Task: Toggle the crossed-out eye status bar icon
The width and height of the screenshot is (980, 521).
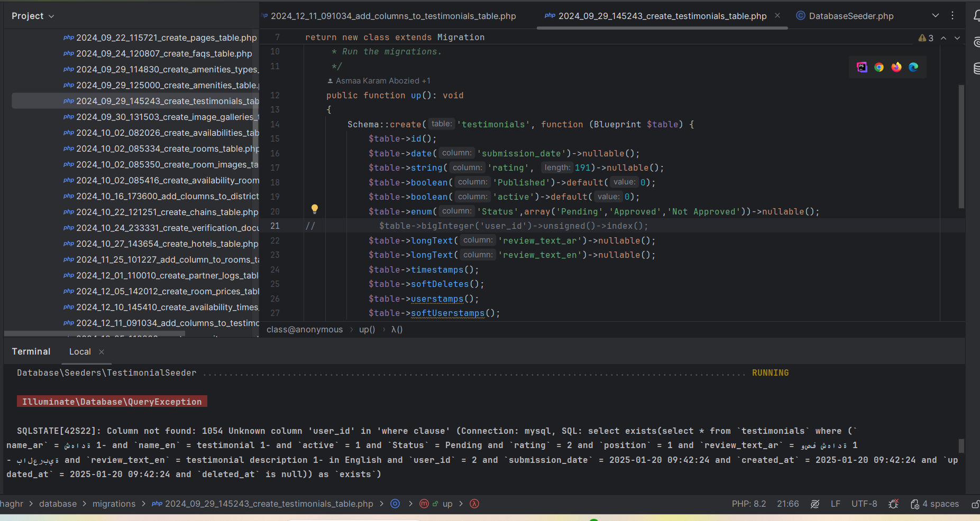Action: point(815,504)
